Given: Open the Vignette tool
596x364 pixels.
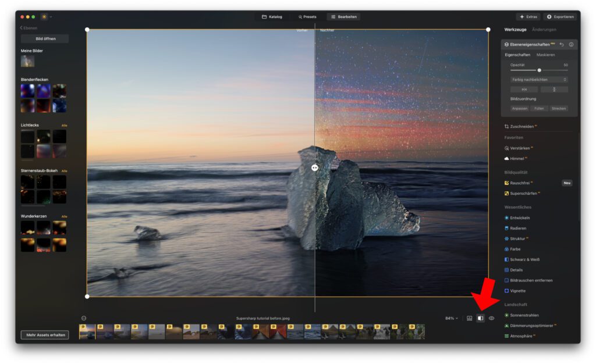Looking at the screenshot, I should click(x=518, y=291).
